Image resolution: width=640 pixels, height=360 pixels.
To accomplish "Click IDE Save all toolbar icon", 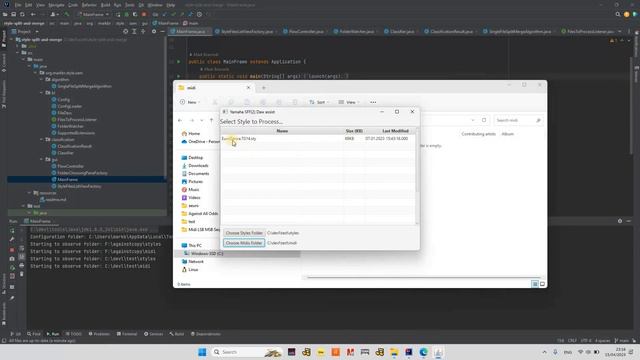I will 14,14.
